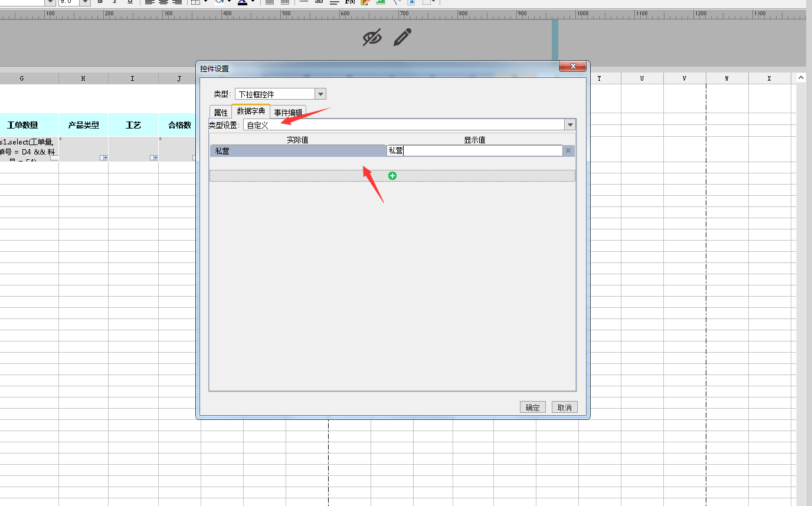Viewport: 812px width, 506px height.
Task: Select column H header
Action: pyautogui.click(x=83, y=78)
